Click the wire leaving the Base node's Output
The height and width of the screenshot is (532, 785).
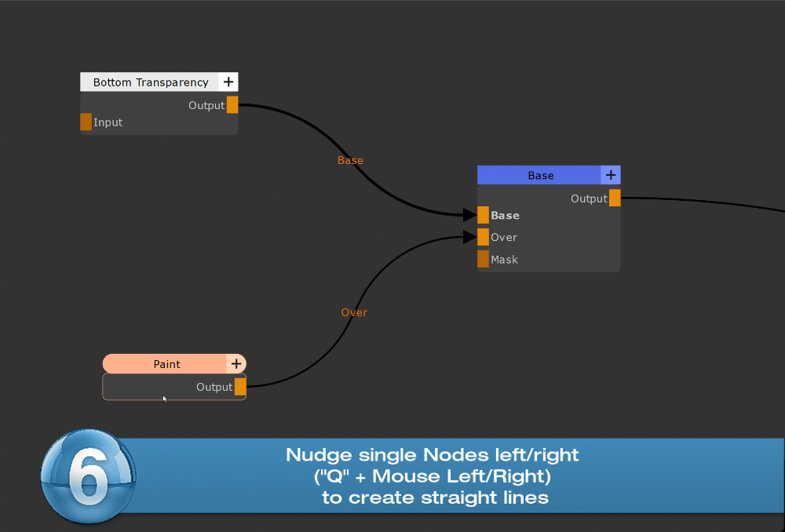(706, 200)
